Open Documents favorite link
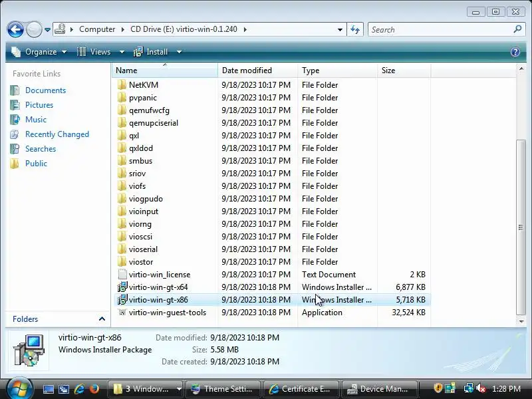The width and height of the screenshot is (532, 399). pyautogui.click(x=45, y=90)
